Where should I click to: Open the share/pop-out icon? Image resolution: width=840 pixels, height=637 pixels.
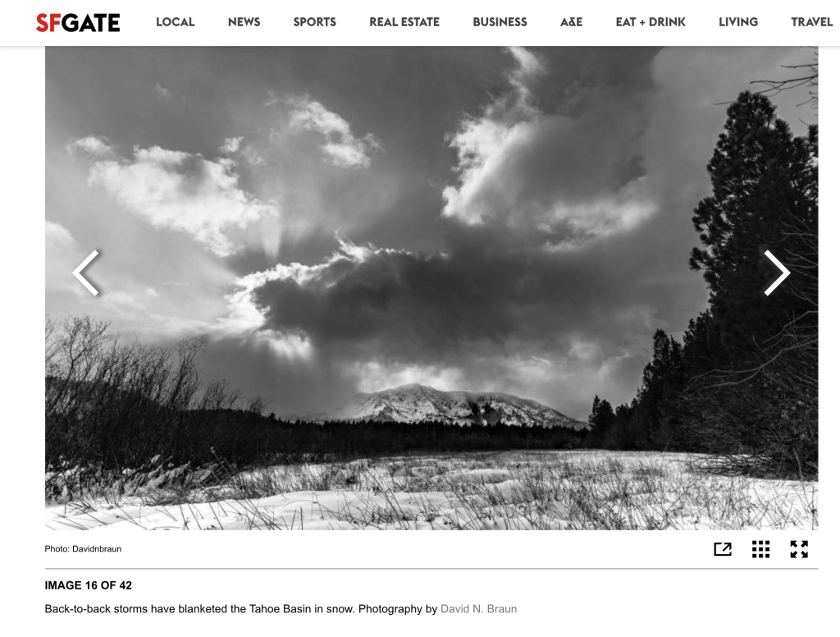pos(723,549)
